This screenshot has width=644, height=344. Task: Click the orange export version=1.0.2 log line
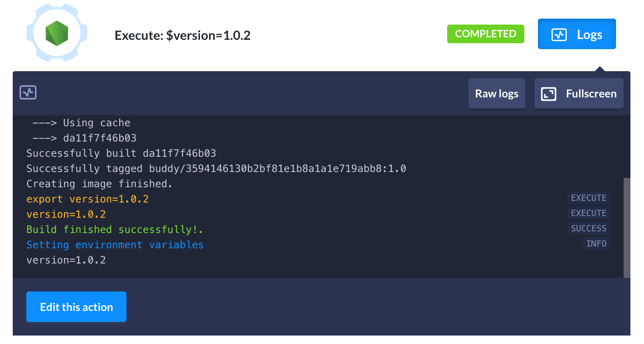pos(87,199)
